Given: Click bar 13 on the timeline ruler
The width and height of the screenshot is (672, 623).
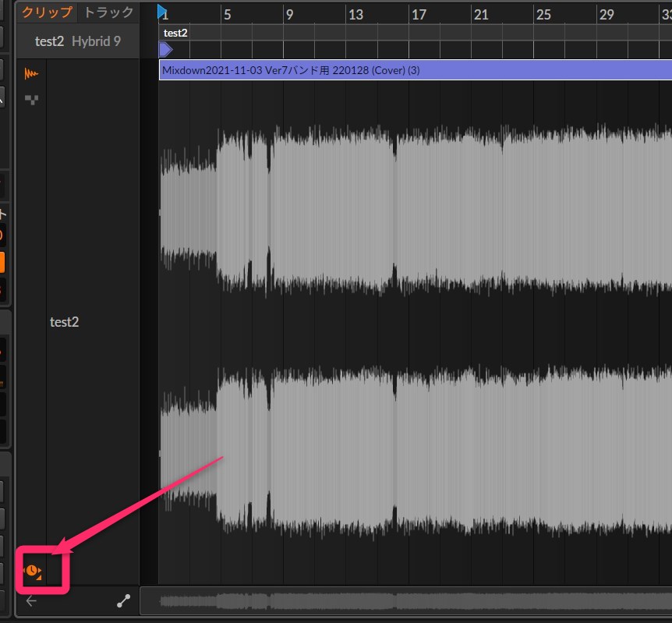Looking at the screenshot, I should [x=355, y=14].
